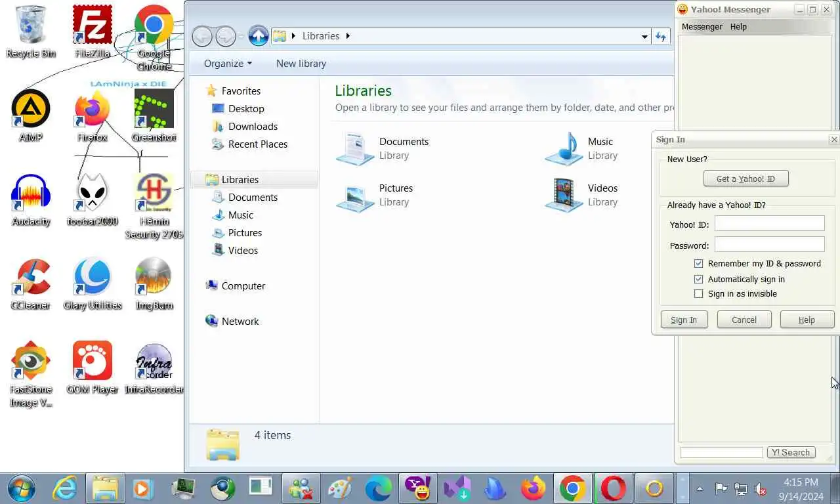840x504 pixels.
Task: Click the Windows Start button
Action: (x=21, y=488)
